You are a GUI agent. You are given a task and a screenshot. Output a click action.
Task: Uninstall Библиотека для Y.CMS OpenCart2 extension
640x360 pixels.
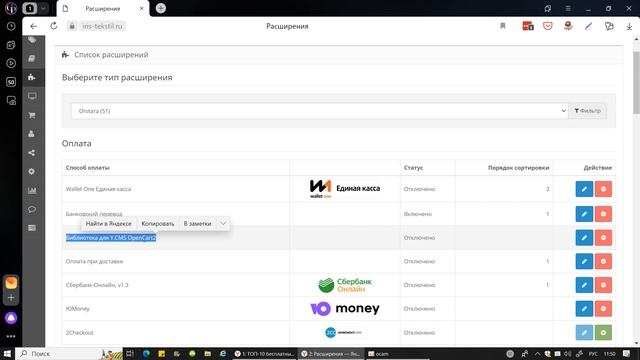[x=603, y=238]
